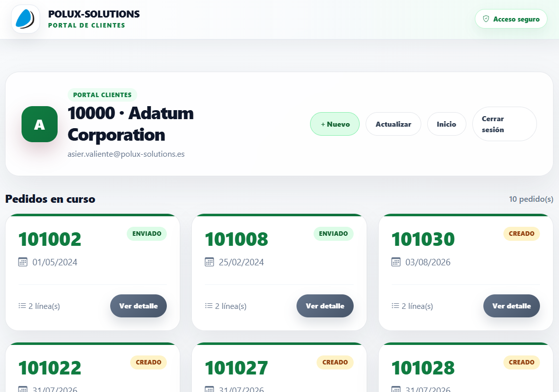
Task: Click the Acceso seguro badge
Action: (x=511, y=19)
